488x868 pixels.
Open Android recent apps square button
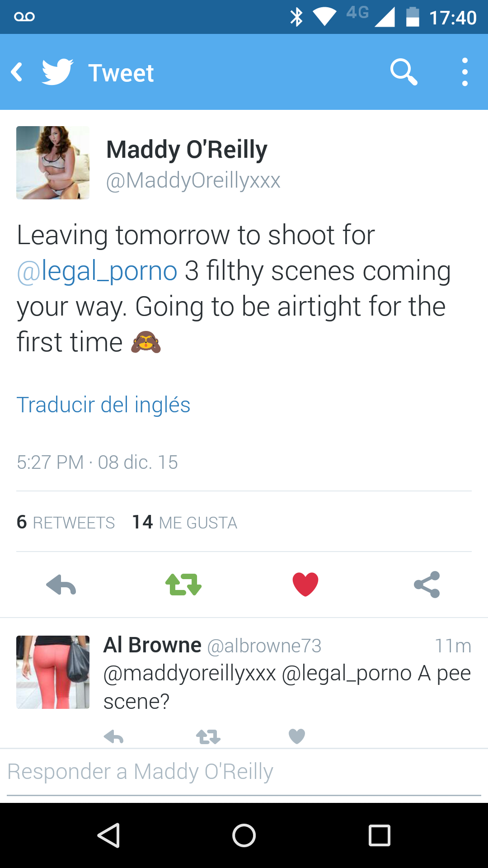(380, 835)
